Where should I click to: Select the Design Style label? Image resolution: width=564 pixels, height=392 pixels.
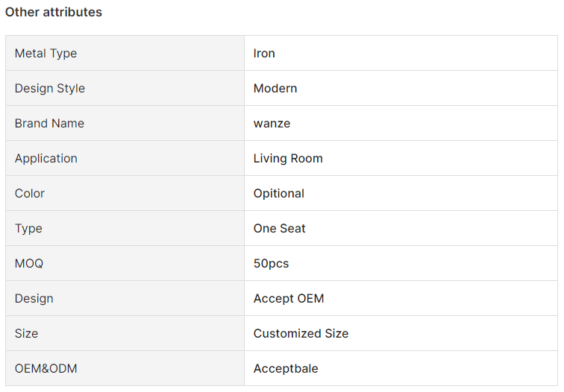(x=50, y=89)
